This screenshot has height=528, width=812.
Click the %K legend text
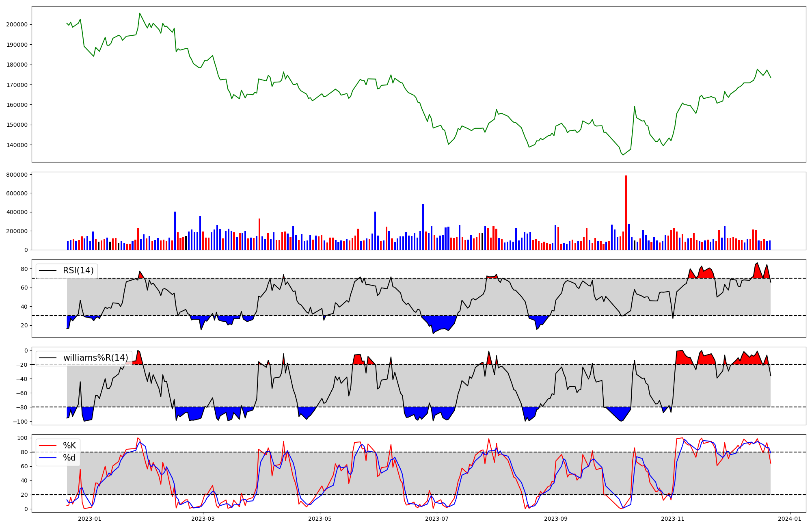click(x=69, y=446)
